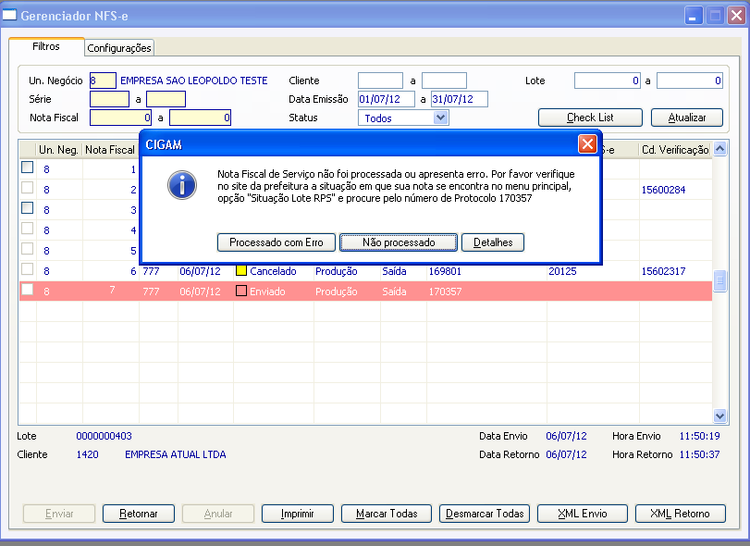The height and width of the screenshot is (546, 750).
Task: Open the Status dropdown showing Todos
Action: 441,118
